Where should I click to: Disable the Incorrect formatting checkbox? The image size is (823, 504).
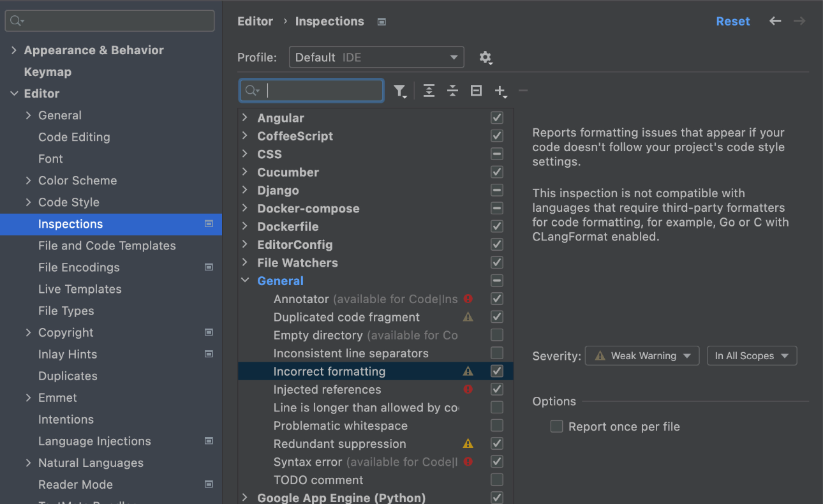[497, 371]
